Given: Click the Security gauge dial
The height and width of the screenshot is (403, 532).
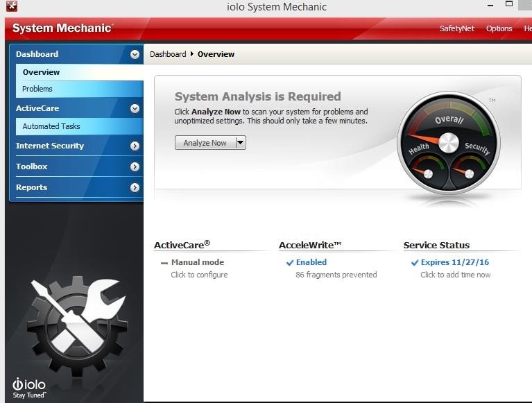Looking at the screenshot, I should click(x=470, y=171).
